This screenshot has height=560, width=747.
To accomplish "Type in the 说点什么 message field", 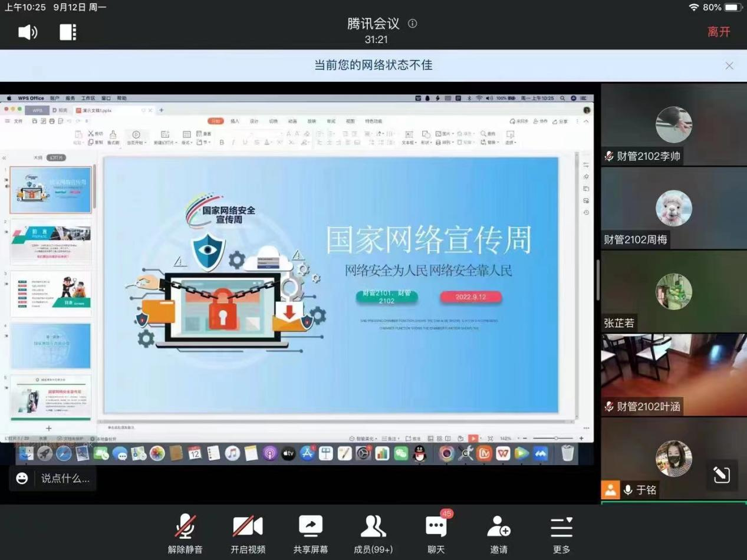I will tap(65, 479).
